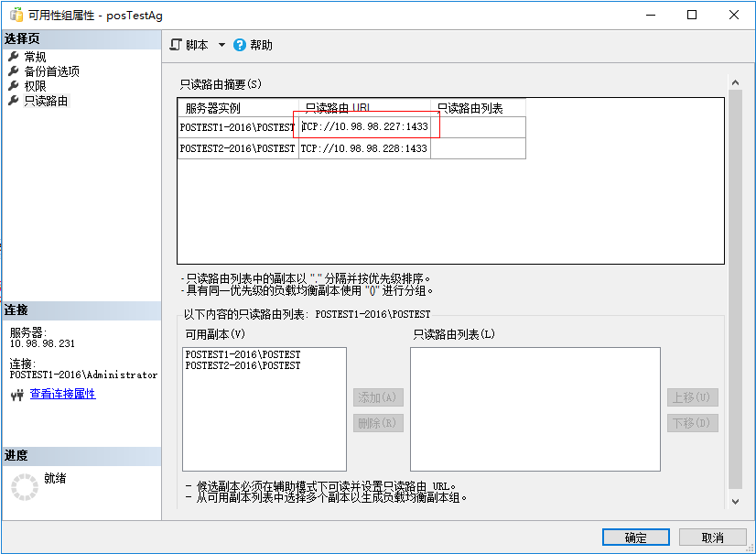
Task: Click the vertical scrollbar track
Action: [735, 289]
